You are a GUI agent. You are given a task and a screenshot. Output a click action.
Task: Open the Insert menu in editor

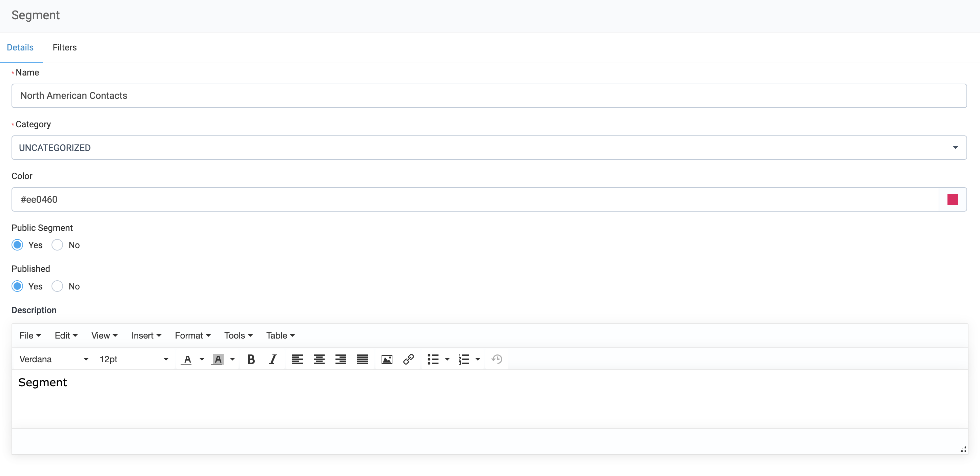[146, 335]
